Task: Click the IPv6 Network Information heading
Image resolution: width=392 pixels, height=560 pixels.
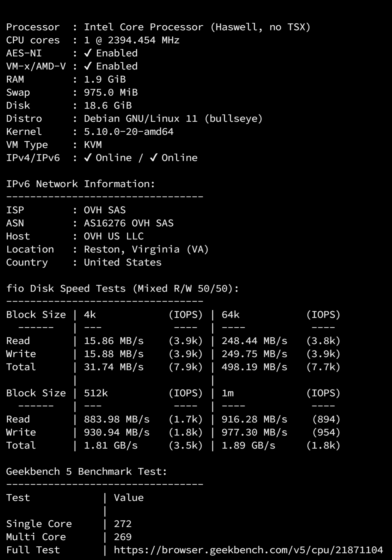Action: point(80,184)
